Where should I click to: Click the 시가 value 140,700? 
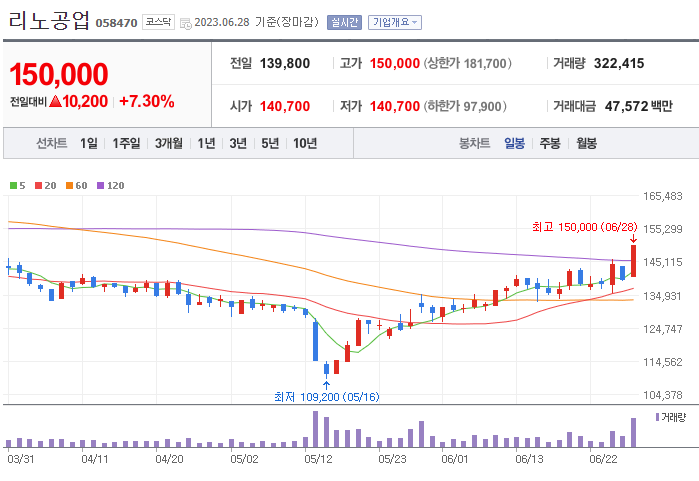coord(285,106)
